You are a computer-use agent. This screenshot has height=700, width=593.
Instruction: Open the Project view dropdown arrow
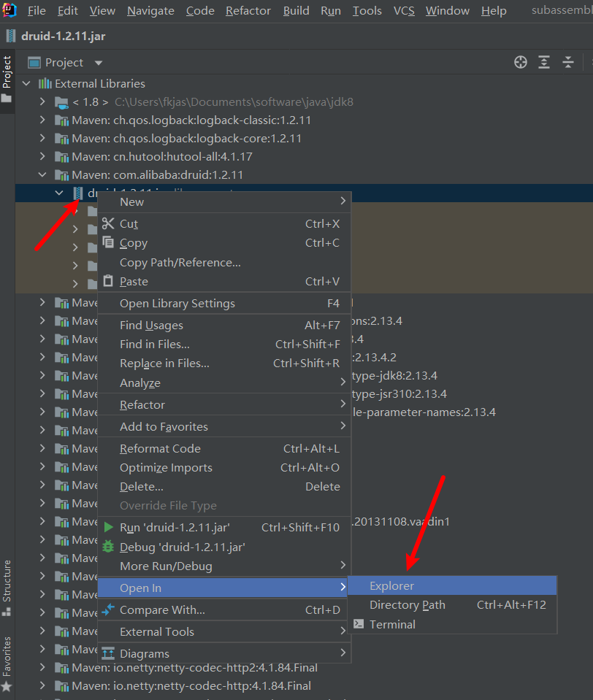click(99, 63)
